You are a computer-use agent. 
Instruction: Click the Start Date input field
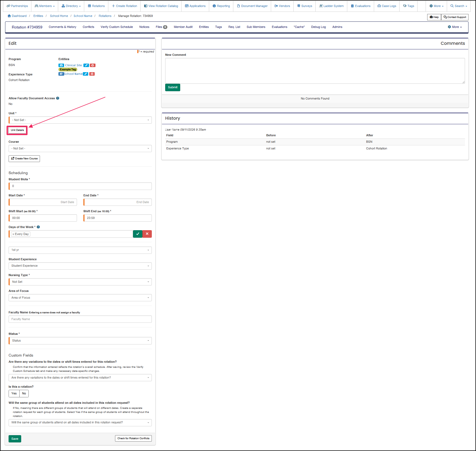[43, 202]
